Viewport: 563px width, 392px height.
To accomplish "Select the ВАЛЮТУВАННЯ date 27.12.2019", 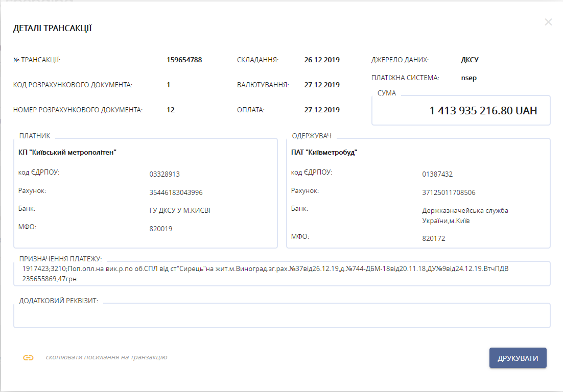I will (x=322, y=85).
